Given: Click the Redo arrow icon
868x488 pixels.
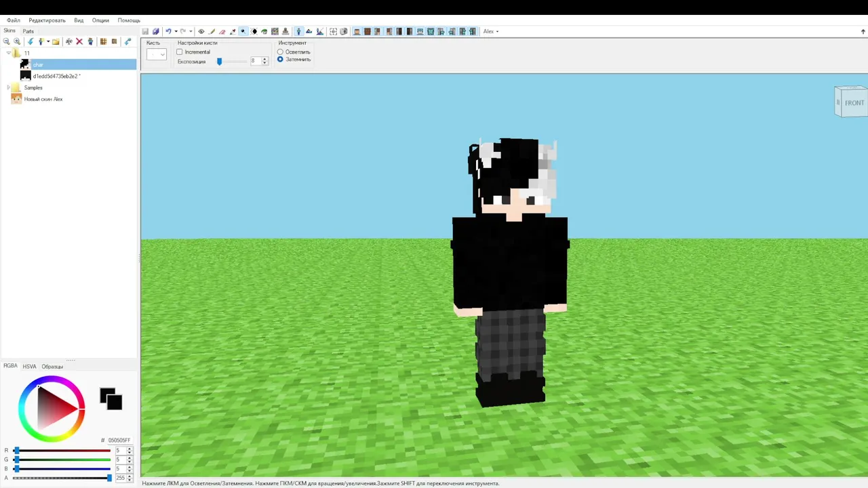Looking at the screenshot, I should click(183, 31).
